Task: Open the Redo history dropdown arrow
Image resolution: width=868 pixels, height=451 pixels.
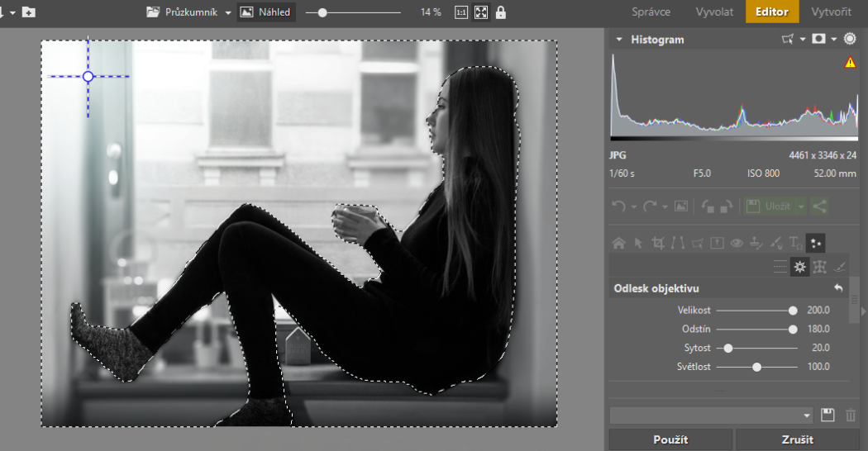Action: tap(665, 207)
